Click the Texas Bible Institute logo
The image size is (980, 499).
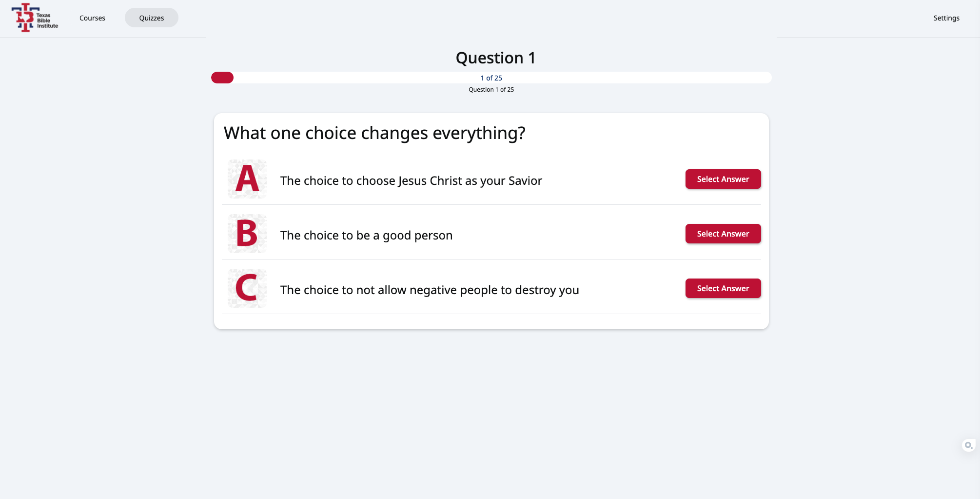(35, 18)
